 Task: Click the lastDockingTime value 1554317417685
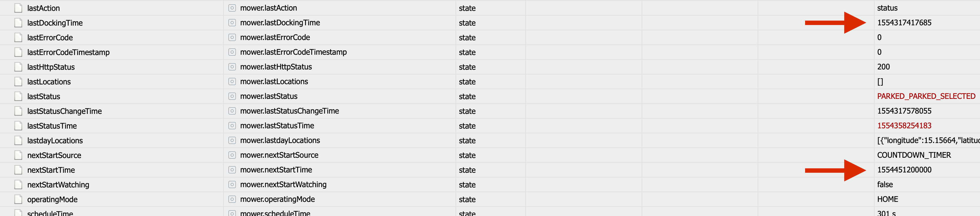pos(904,23)
